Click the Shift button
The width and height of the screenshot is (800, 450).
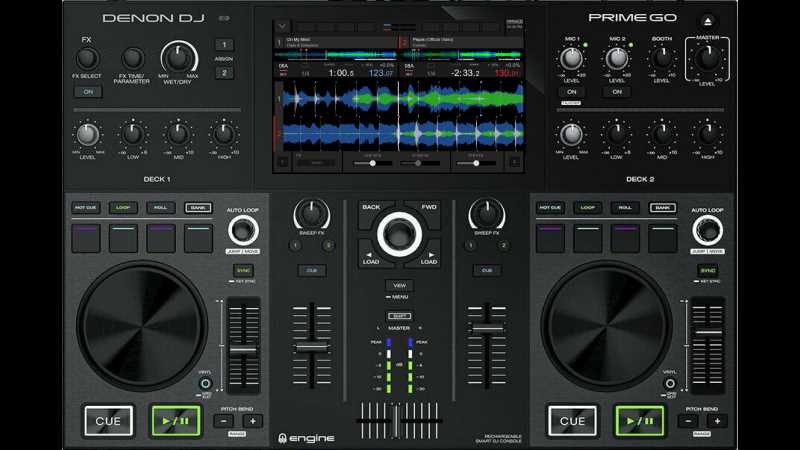(x=399, y=316)
